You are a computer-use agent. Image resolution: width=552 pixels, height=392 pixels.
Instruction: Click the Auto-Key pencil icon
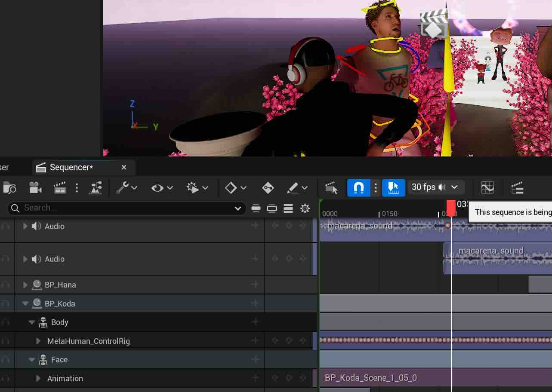click(297, 188)
